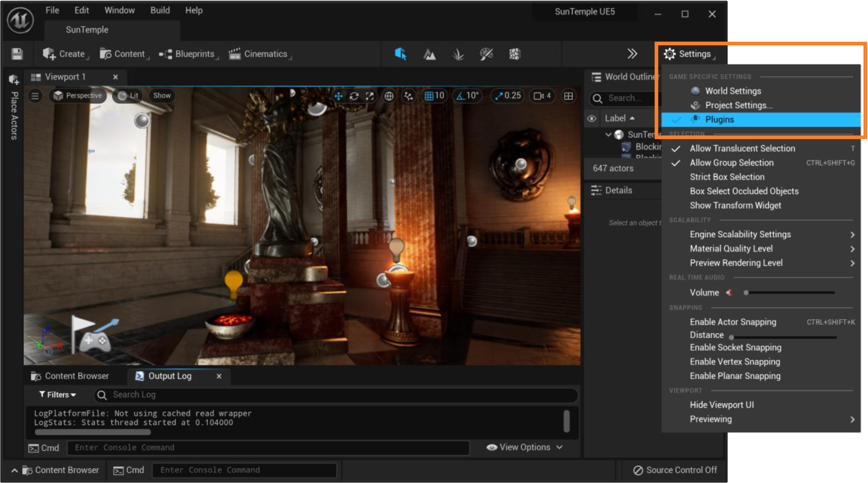Click the Selection mode cursor icon
Viewport: 868px width, 483px height.
[x=400, y=54]
